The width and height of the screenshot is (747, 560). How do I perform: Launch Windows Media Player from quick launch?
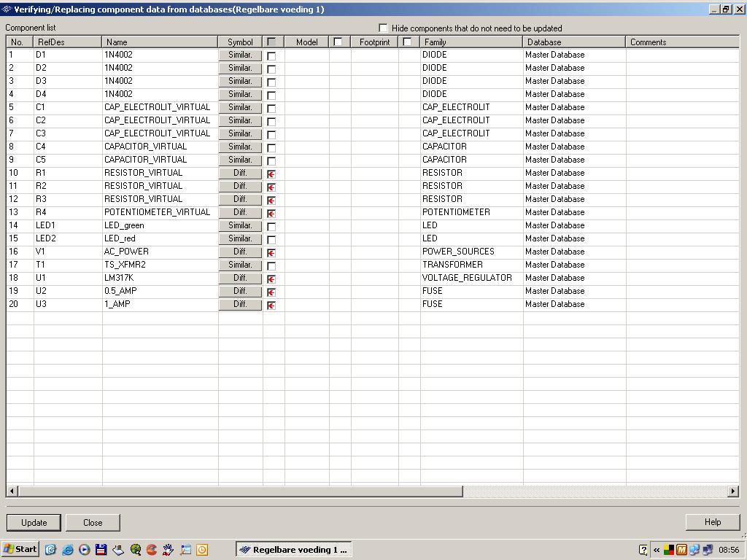pyautogui.click(x=84, y=550)
